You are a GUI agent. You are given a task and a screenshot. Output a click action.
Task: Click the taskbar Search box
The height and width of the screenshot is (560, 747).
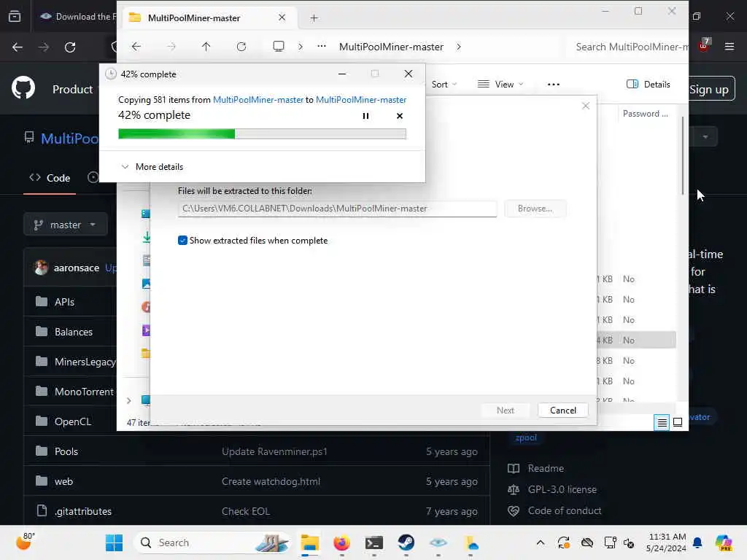[x=212, y=542]
